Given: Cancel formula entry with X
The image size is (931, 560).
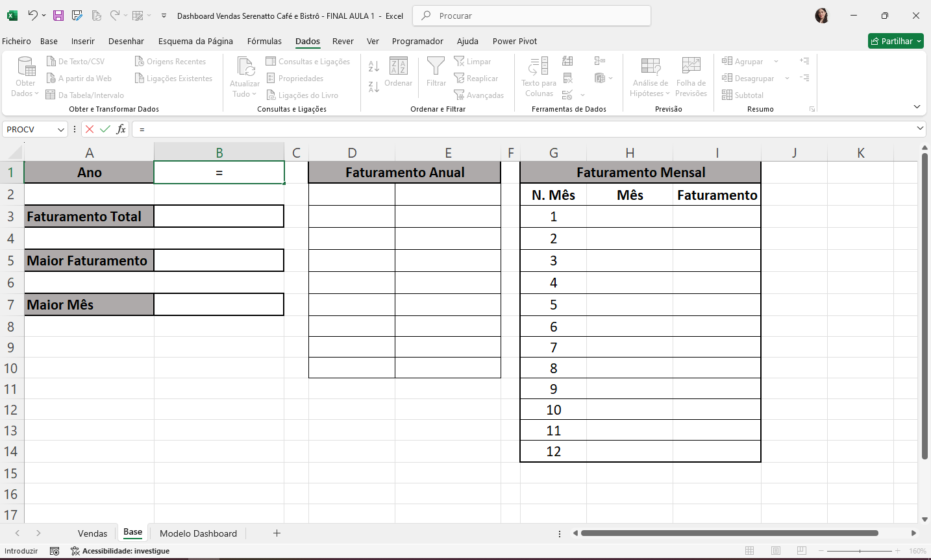Looking at the screenshot, I should pos(90,129).
